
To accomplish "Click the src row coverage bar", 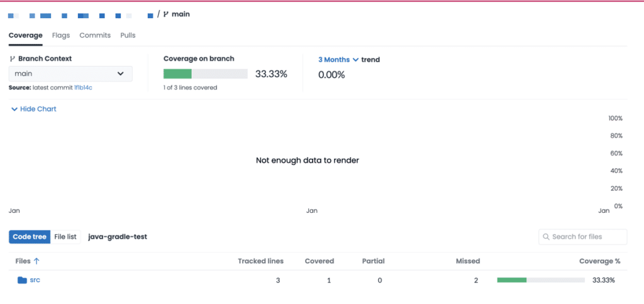I will 541,280.
